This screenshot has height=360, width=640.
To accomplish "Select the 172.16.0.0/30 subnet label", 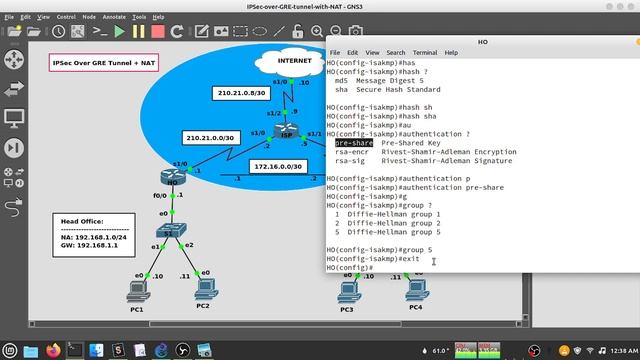I will (x=278, y=167).
